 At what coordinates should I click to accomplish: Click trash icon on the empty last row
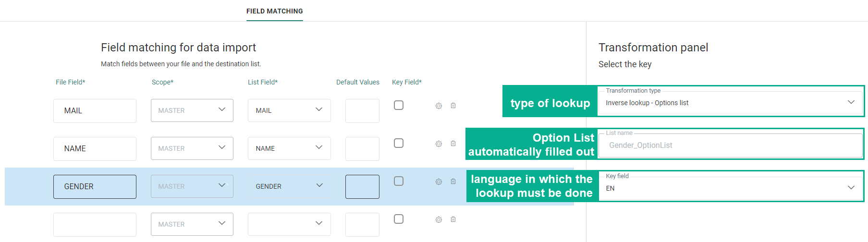pos(453,219)
